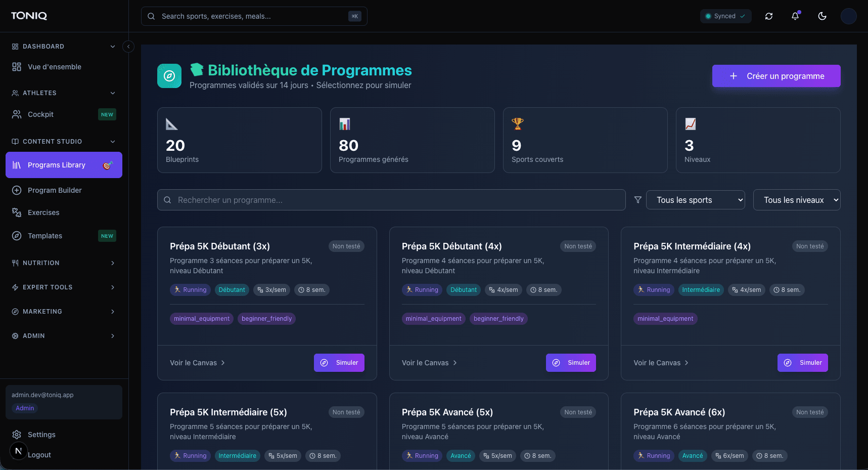868x470 pixels.
Task: Click Créer un programme button
Action: coord(776,76)
